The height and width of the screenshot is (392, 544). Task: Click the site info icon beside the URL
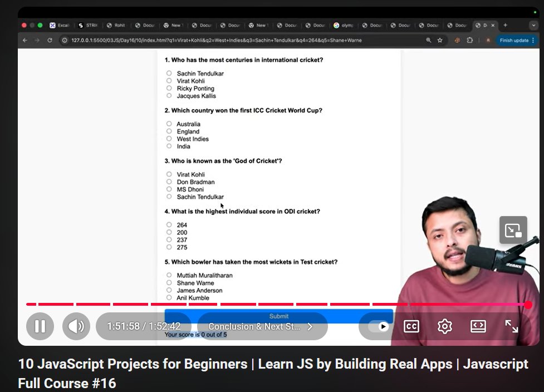(x=65, y=40)
